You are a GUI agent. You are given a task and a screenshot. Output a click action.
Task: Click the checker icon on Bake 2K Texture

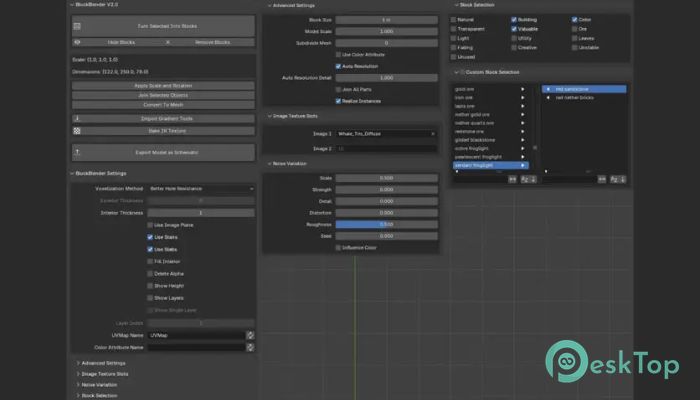pyautogui.click(x=77, y=131)
